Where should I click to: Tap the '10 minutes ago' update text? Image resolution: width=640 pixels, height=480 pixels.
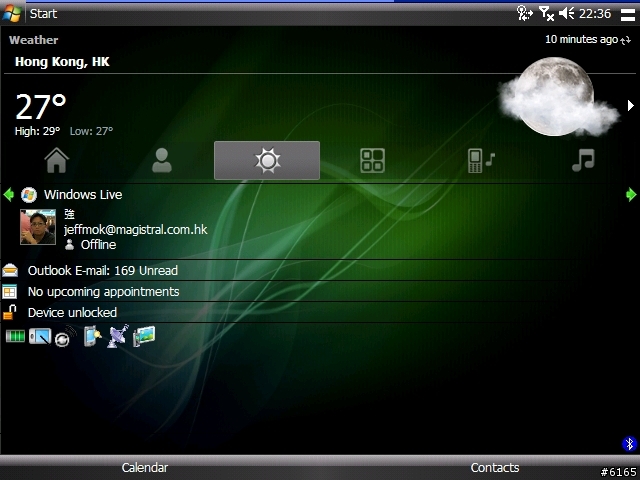pos(581,39)
